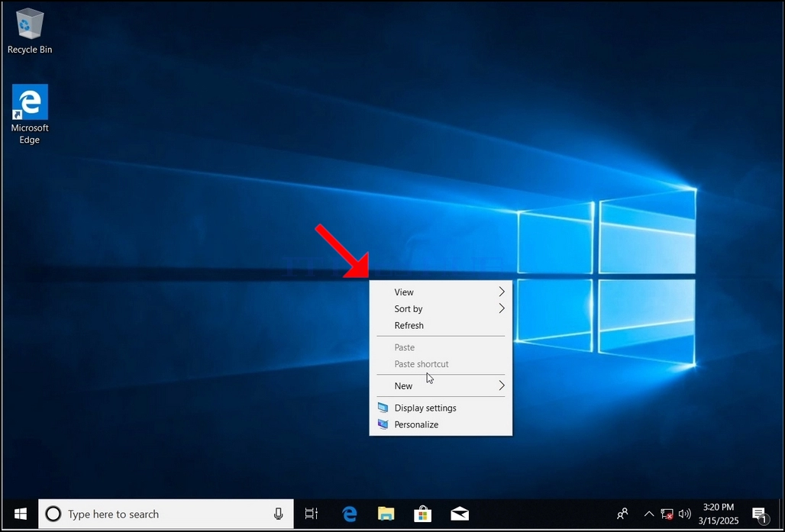Open the Mail app from the taskbar
This screenshot has height=532, width=785.
tap(460, 514)
